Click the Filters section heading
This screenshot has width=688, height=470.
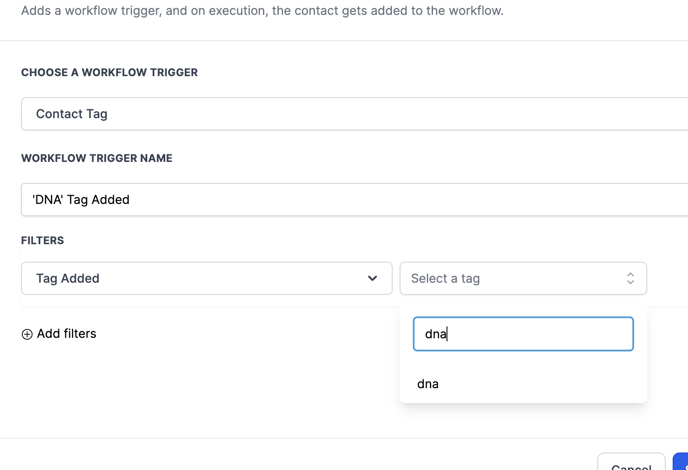pos(42,240)
